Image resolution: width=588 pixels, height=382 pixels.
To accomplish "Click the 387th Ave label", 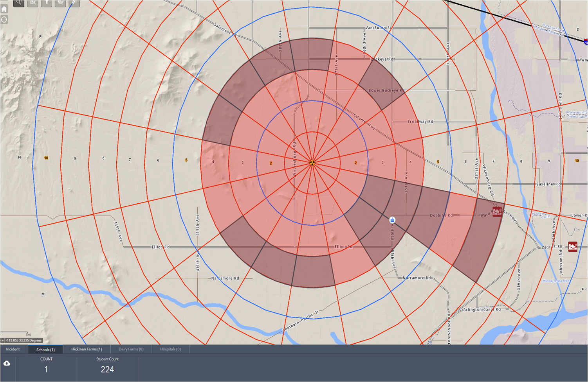I will pos(280,40).
